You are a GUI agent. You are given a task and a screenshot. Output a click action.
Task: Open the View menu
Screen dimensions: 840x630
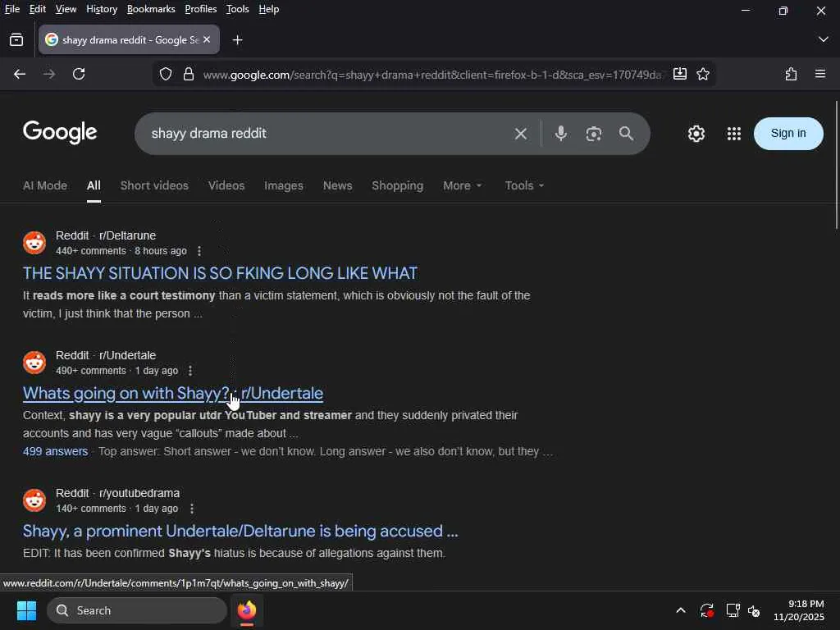coord(66,9)
